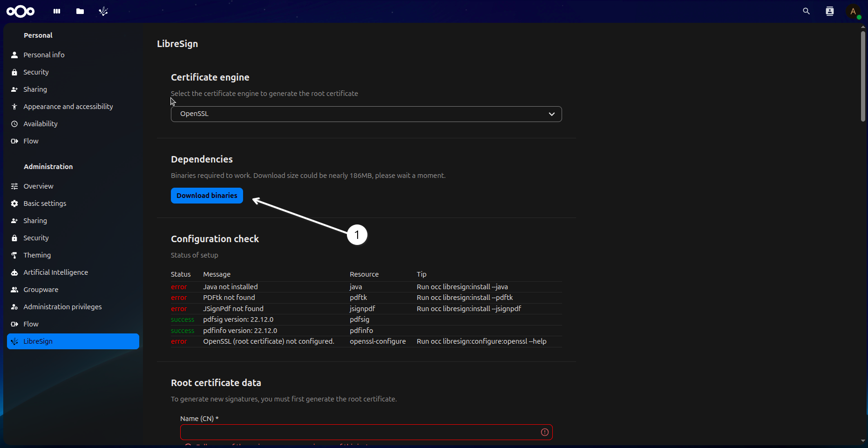Open the Dashboard app icon in top bar
The width and height of the screenshot is (868, 448).
coord(57,11)
